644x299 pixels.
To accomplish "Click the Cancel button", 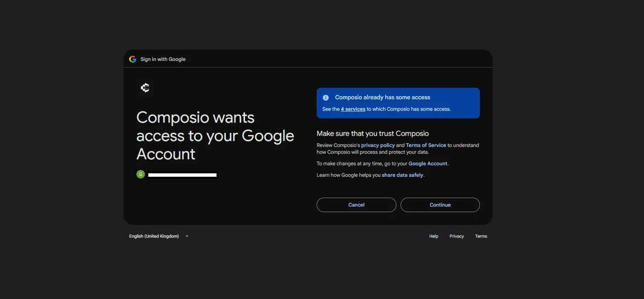I will click(x=356, y=205).
